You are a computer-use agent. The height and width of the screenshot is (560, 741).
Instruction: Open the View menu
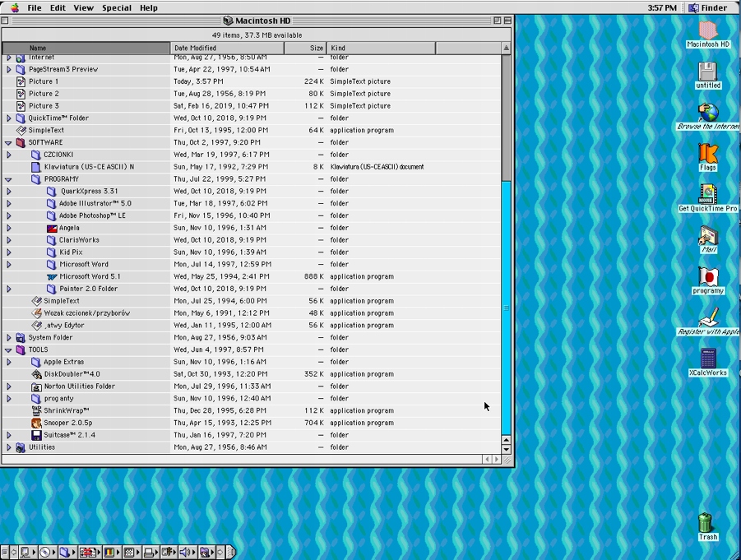[83, 7]
